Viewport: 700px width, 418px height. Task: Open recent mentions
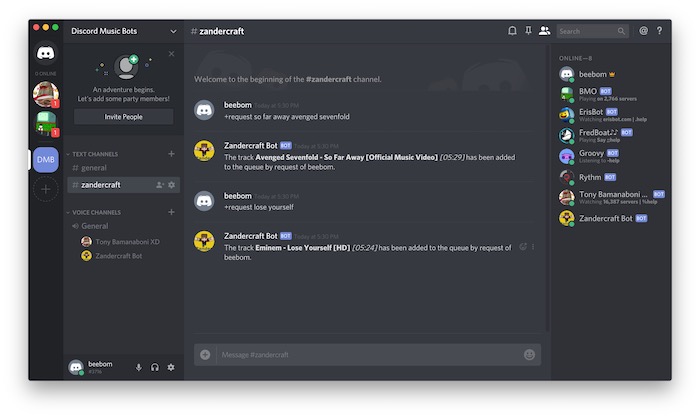coord(643,31)
